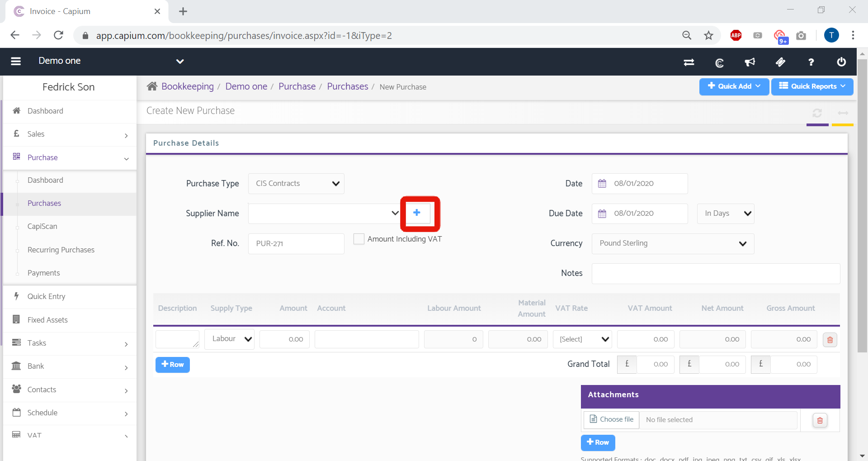Click the refresh icon near Create New Purchase

click(817, 113)
